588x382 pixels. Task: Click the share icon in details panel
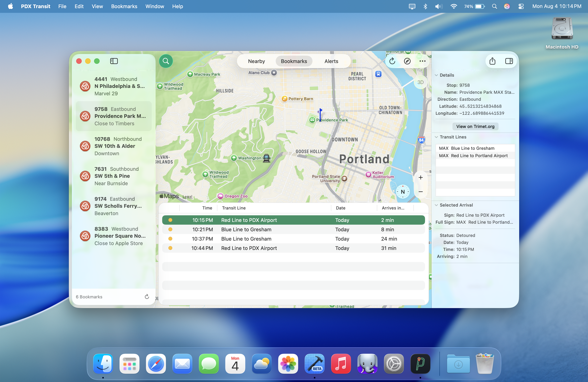[x=492, y=61]
